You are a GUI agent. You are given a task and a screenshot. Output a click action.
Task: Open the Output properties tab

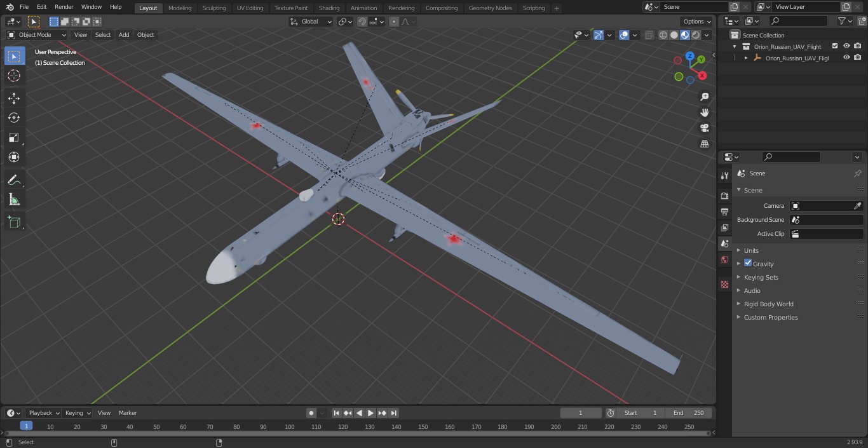tap(724, 212)
